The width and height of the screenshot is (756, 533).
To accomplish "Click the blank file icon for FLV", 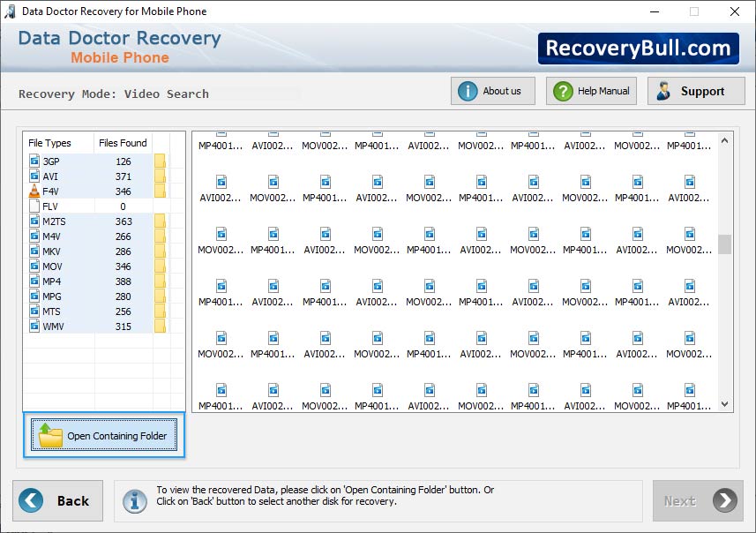I will pos(34,206).
